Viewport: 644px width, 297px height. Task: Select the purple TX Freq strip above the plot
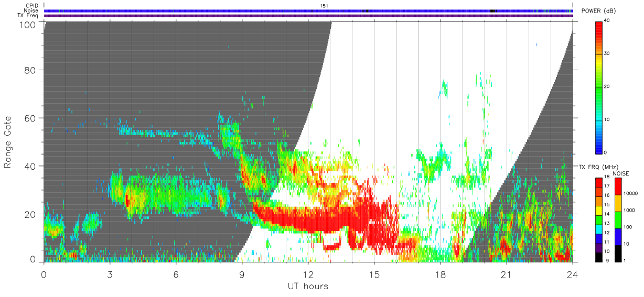click(x=308, y=16)
